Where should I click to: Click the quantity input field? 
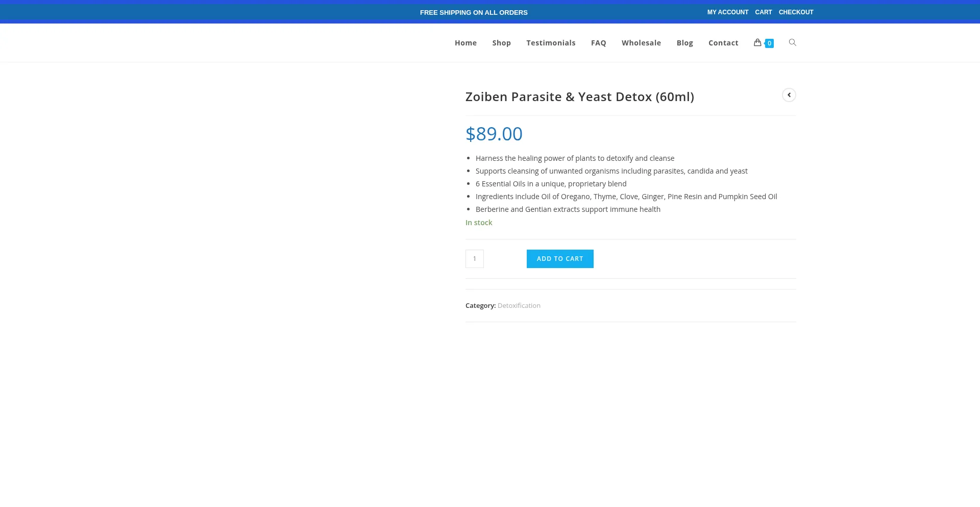point(474,259)
